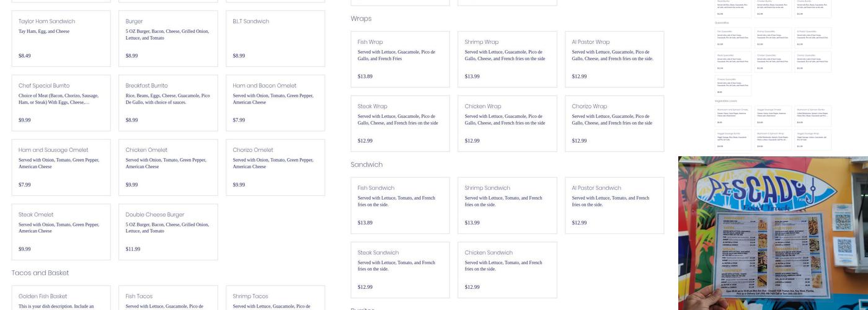Screen dimensions: 868x310
Task: Open the Breakfast Burrito card
Action: [x=168, y=103]
